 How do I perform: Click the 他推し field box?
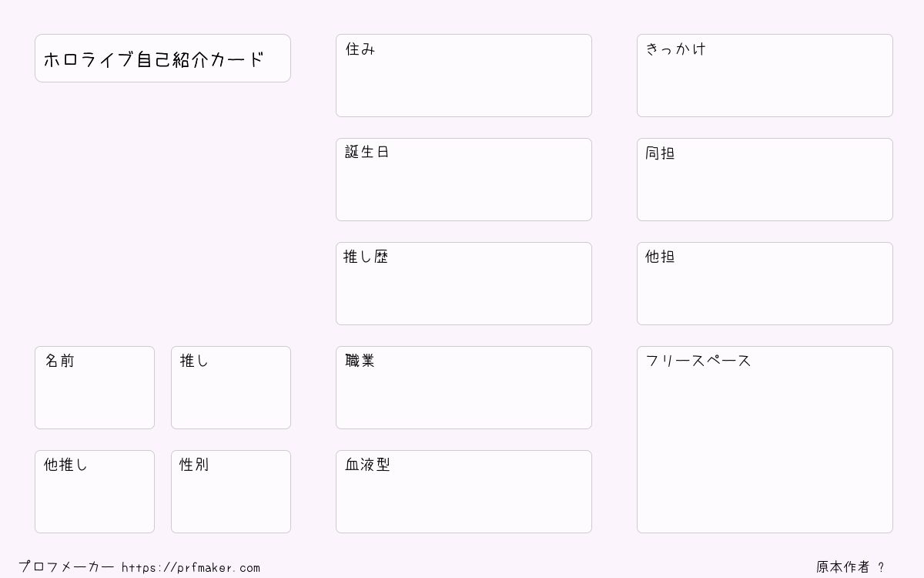pyautogui.click(x=95, y=492)
